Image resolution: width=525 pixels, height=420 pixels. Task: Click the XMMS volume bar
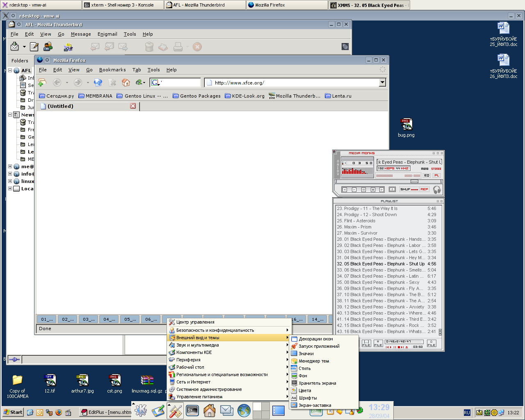(x=384, y=176)
